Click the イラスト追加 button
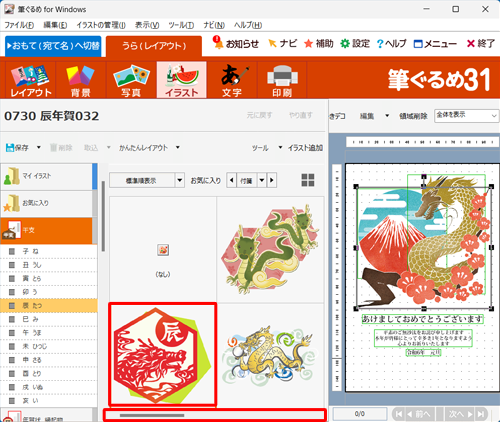The width and height of the screenshot is (500, 422). click(305, 147)
